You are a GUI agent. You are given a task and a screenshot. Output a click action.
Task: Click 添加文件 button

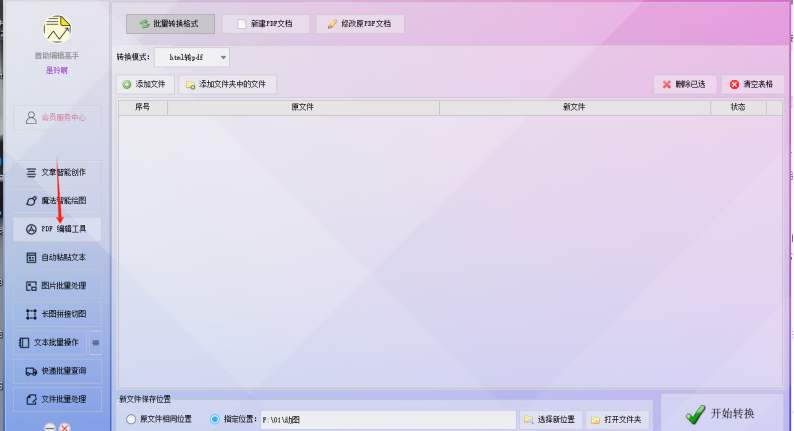tap(145, 85)
